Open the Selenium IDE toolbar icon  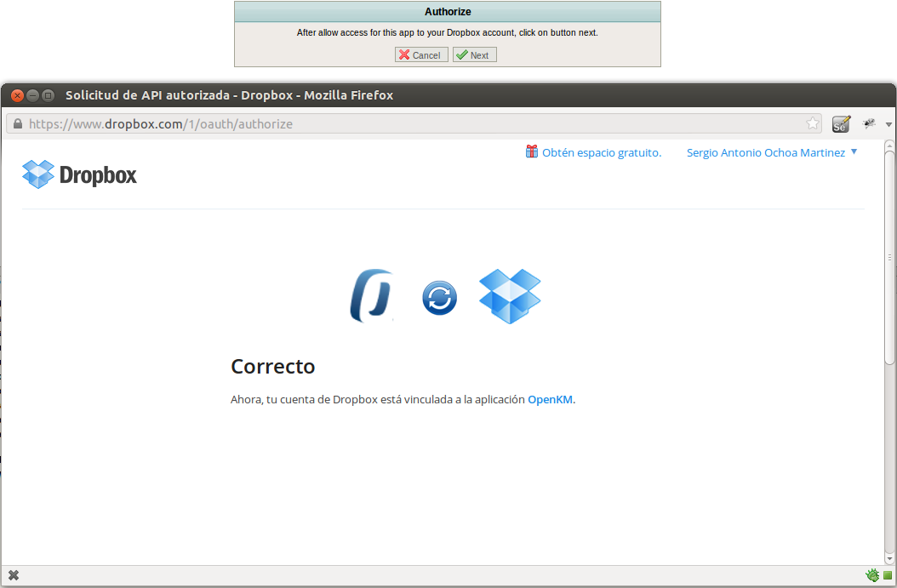841,124
